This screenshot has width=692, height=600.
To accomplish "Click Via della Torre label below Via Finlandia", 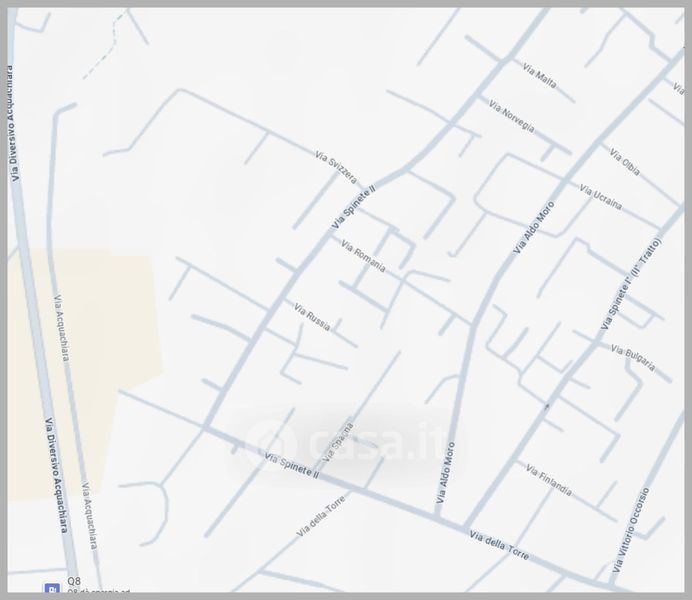I will pyautogui.click(x=499, y=546).
